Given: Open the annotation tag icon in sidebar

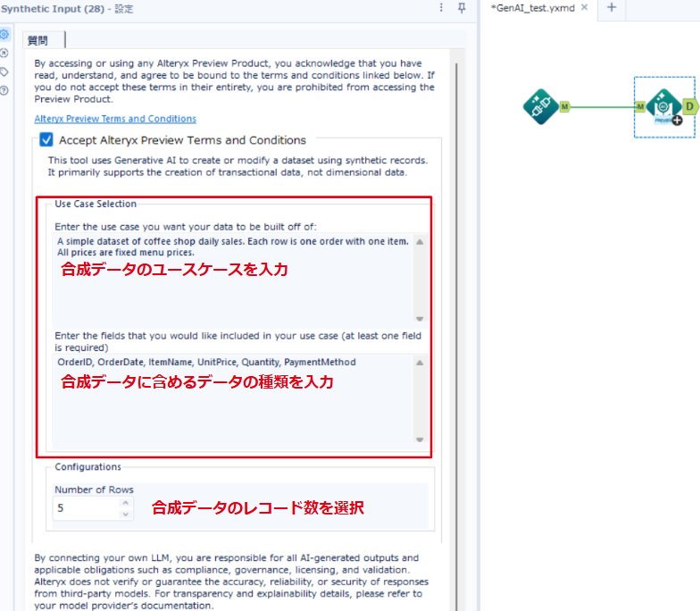Looking at the screenshot, I should click(x=4, y=71).
